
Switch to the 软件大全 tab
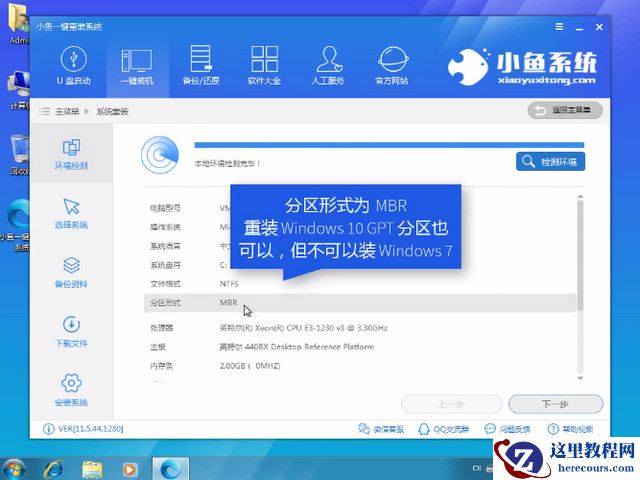(x=264, y=65)
